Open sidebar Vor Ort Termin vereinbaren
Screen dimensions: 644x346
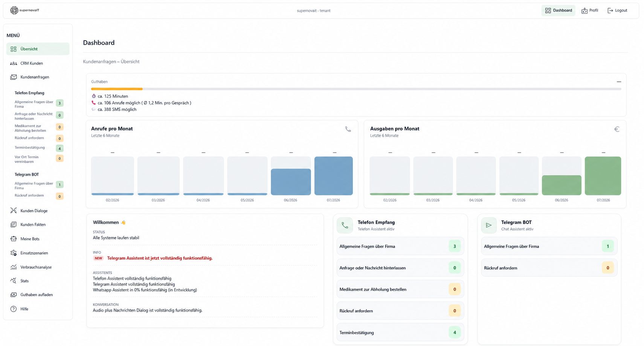(x=38, y=159)
